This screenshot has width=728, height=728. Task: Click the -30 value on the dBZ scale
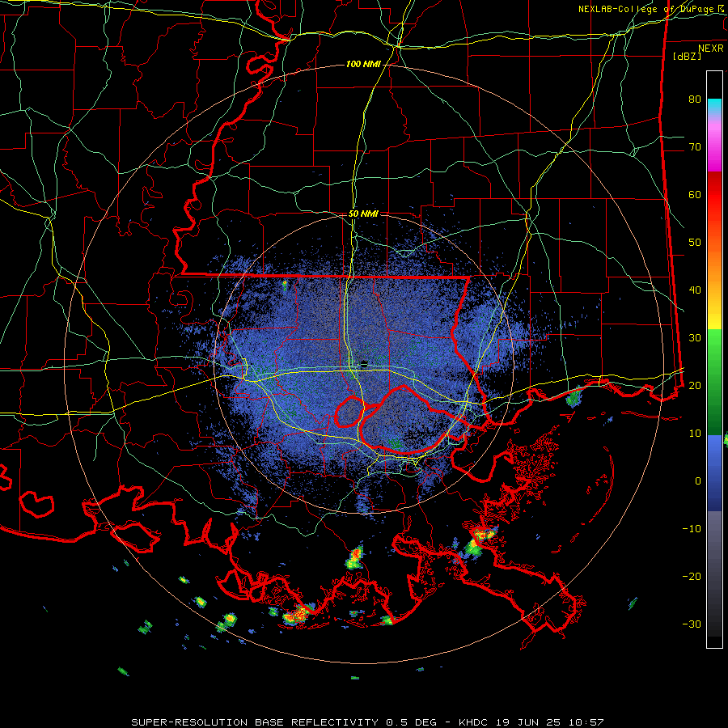pos(692,624)
